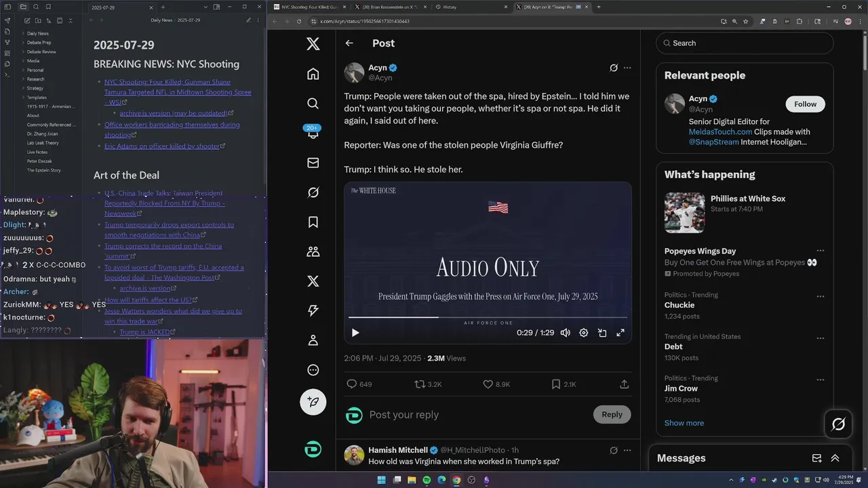Viewport: 868px width, 488px height.
Task: Follow Acyn in Relevant people
Action: pyautogui.click(x=805, y=104)
